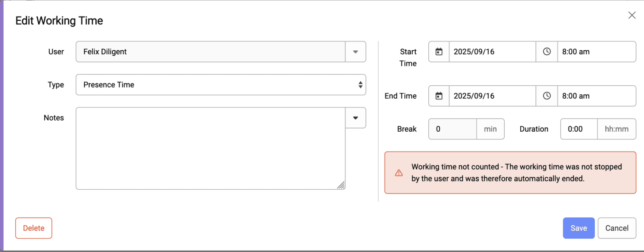Click the Start Time clock icon

coord(546,52)
